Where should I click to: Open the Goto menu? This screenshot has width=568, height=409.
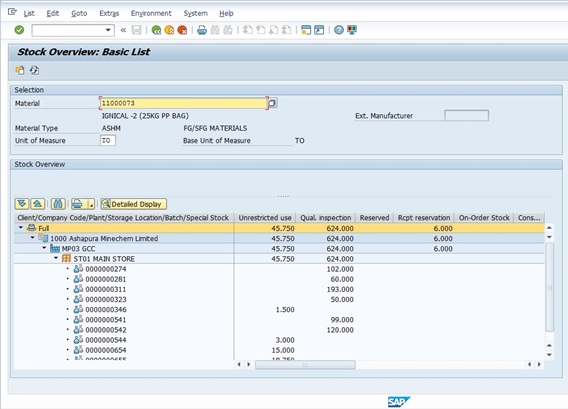coord(79,13)
